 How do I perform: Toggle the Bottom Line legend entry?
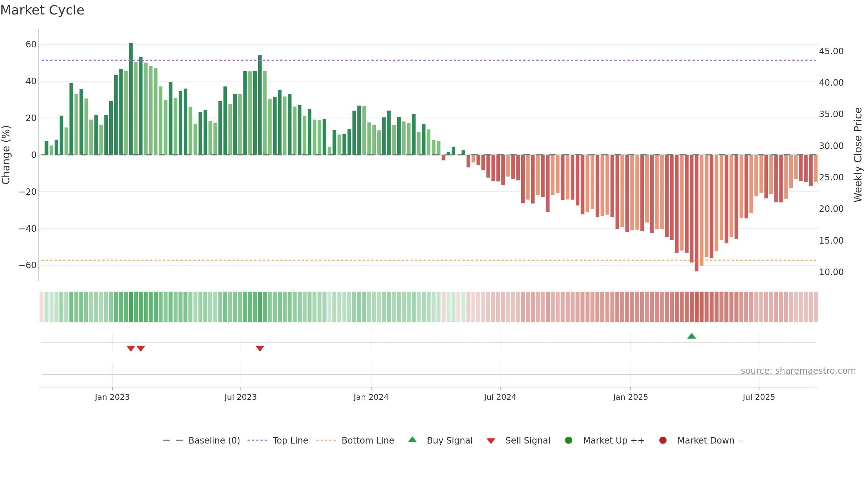click(355, 441)
